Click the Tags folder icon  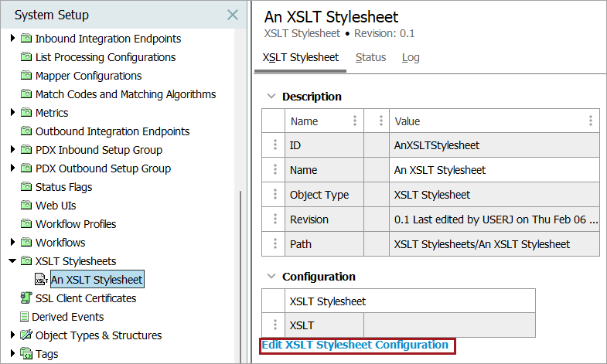click(x=26, y=354)
